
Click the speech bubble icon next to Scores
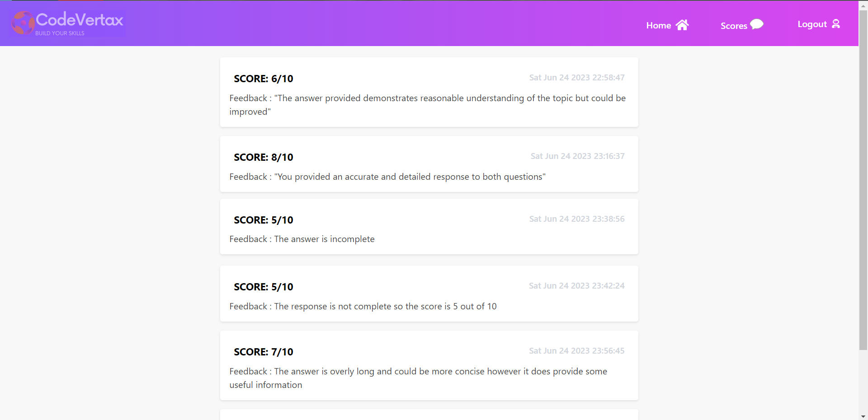click(756, 25)
